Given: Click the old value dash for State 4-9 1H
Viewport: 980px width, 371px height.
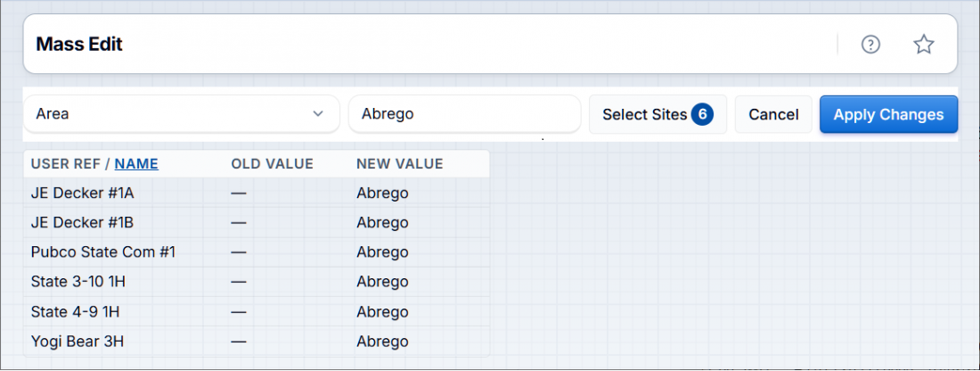Looking at the screenshot, I should (x=238, y=311).
